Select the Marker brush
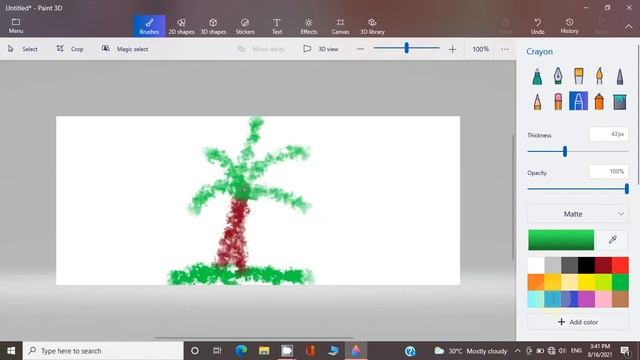Image resolution: width=640 pixels, height=360 pixels. [x=537, y=76]
